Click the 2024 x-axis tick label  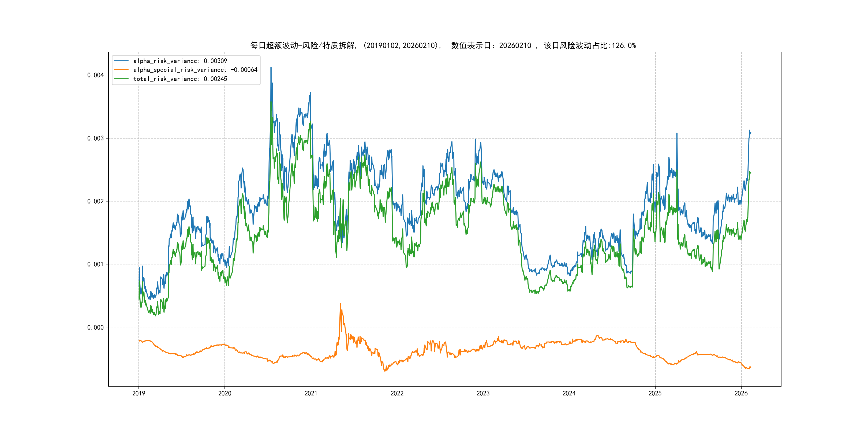pyautogui.click(x=569, y=393)
